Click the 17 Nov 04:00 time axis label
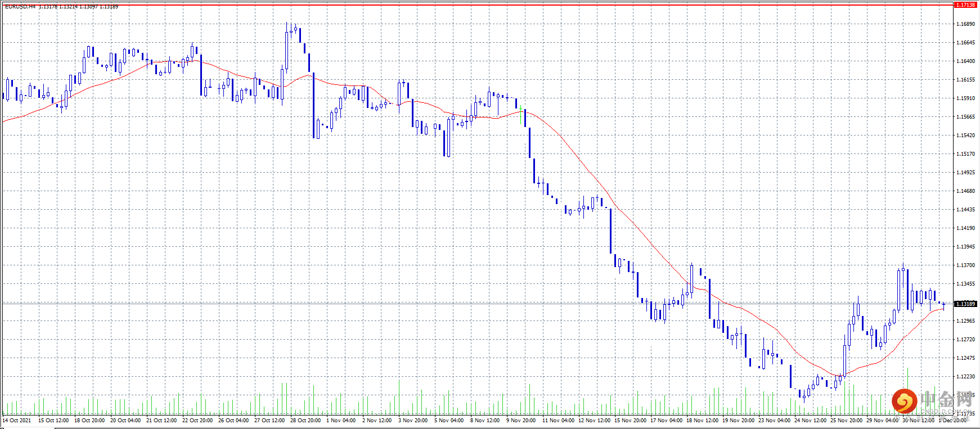Viewport: 980px width, 429px height. coord(667,421)
